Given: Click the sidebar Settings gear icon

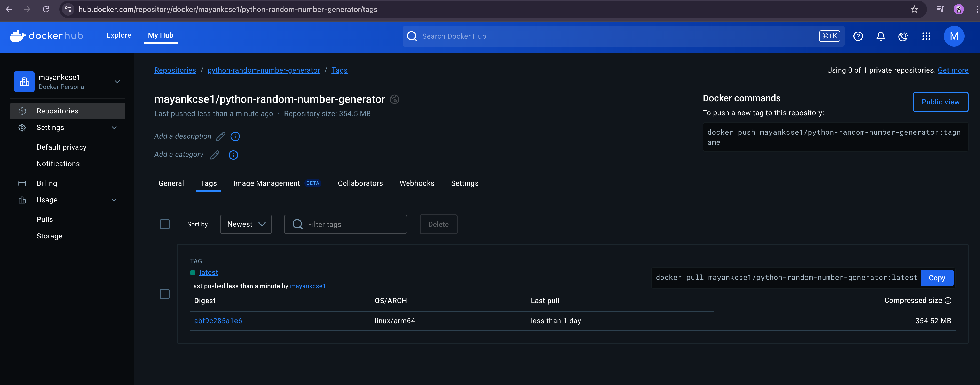Looking at the screenshot, I should [22, 128].
